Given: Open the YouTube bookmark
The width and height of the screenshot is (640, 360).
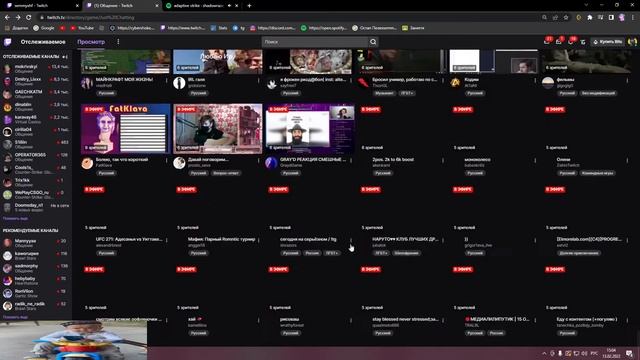Looking at the screenshot, I should (82, 28).
